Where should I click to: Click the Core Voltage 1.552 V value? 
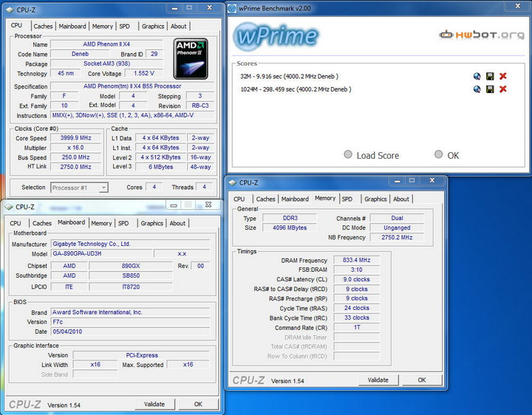(x=144, y=73)
